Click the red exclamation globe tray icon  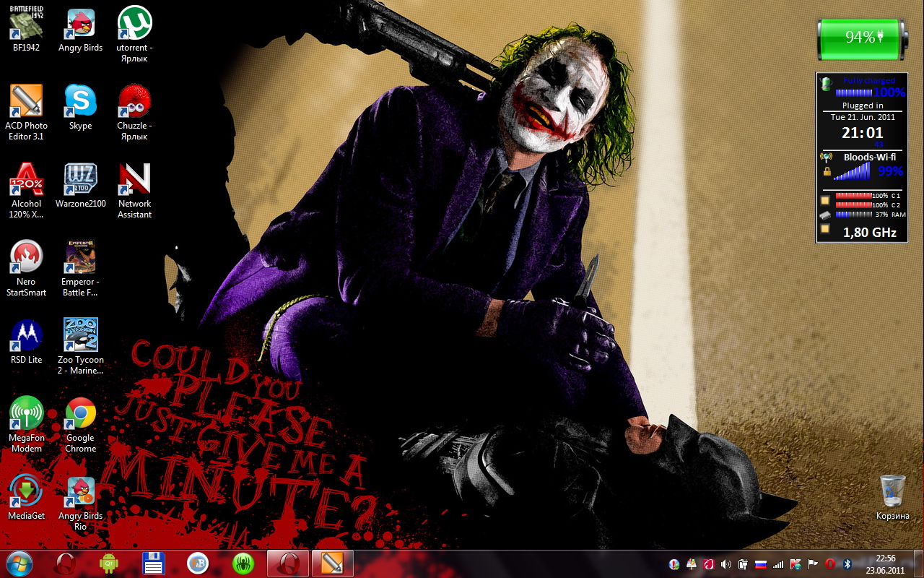click(674, 564)
